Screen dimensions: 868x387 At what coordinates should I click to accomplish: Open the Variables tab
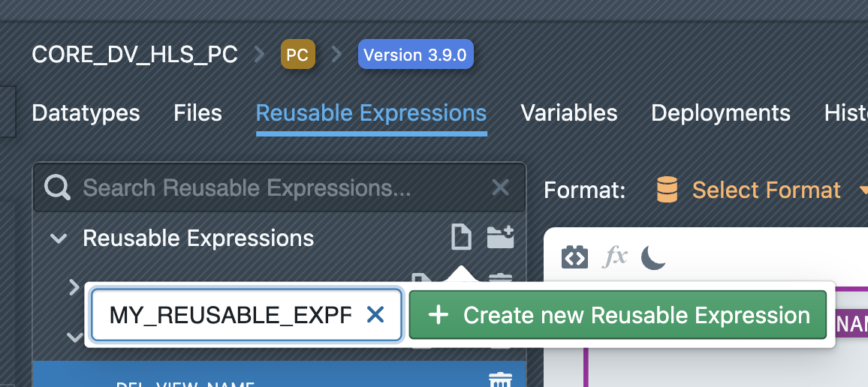(x=568, y=113)
